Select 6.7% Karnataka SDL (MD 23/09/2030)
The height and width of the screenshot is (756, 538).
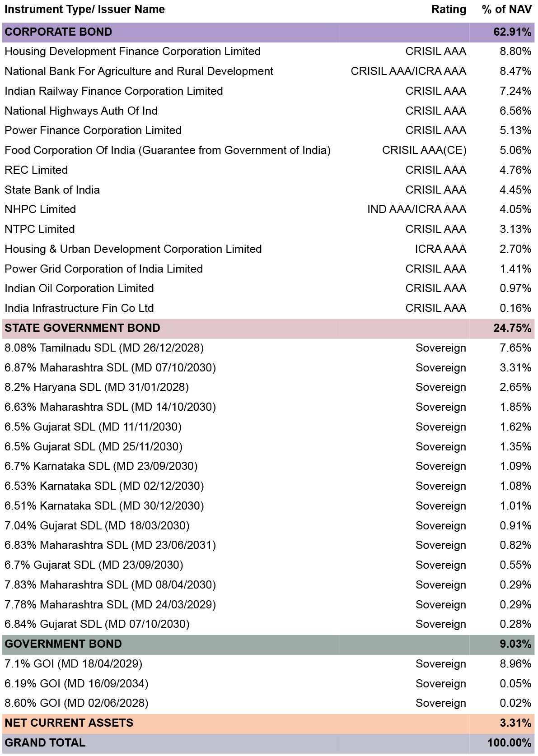coord(101,466)
